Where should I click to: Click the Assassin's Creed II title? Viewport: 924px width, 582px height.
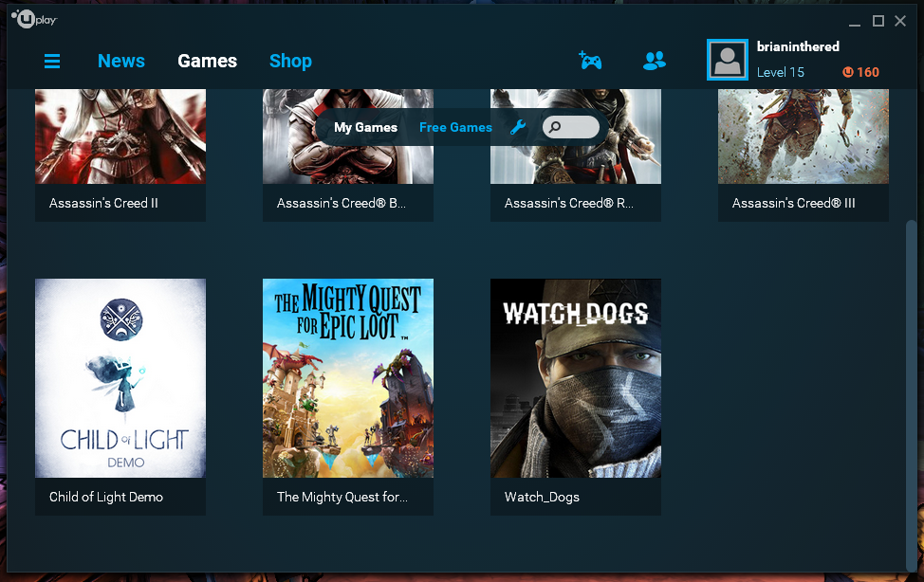click(x=103, y=203)
